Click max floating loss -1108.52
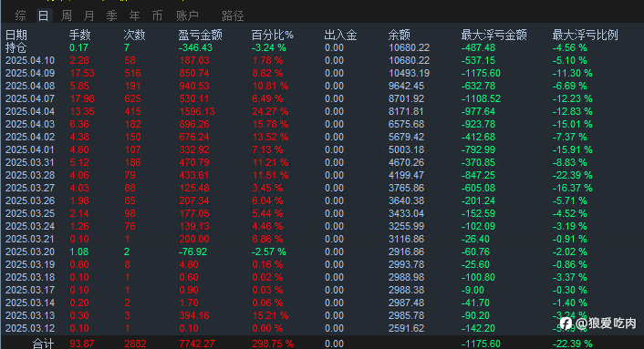 (481, 98)
